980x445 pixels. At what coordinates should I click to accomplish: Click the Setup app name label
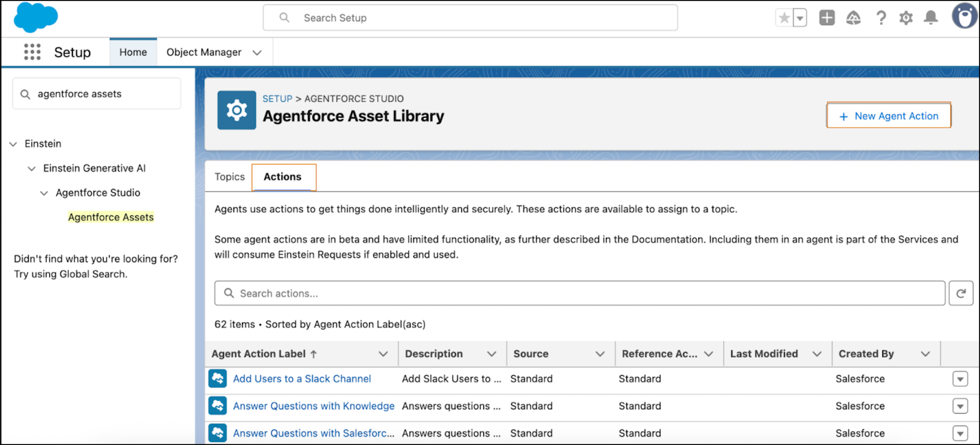[72, 52]
